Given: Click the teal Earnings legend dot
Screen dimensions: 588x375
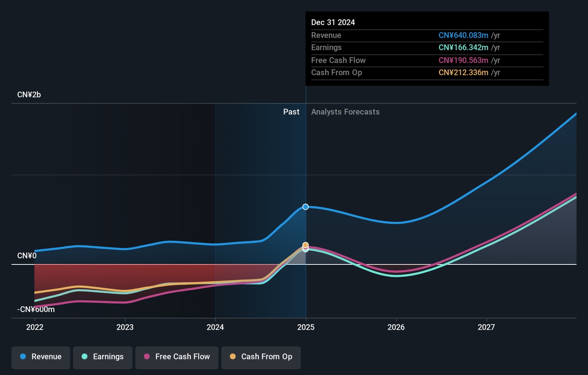Looking at the screenshot, I should click(85, 357).
